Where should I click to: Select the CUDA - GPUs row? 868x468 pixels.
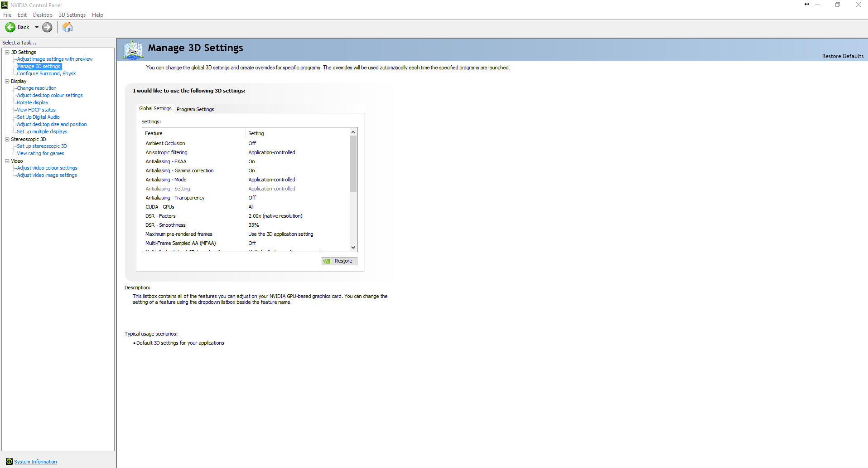[x=246, y=207]
